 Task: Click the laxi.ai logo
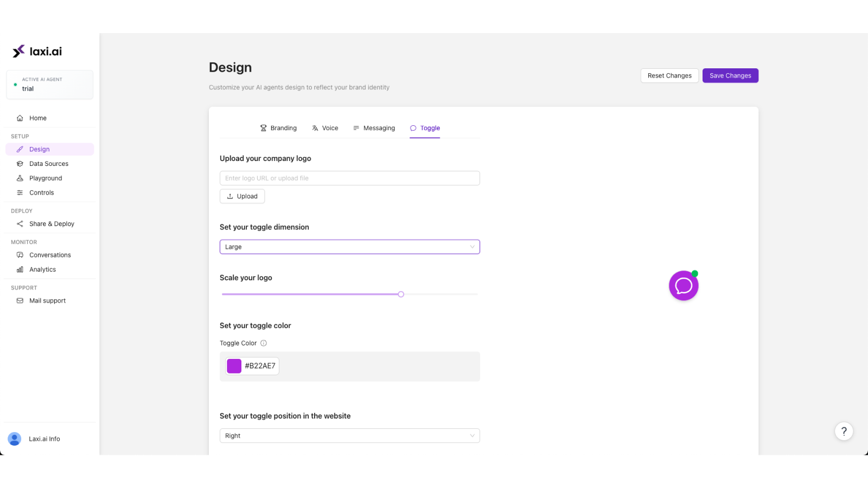pyautogui.click(x=37, y=51)
